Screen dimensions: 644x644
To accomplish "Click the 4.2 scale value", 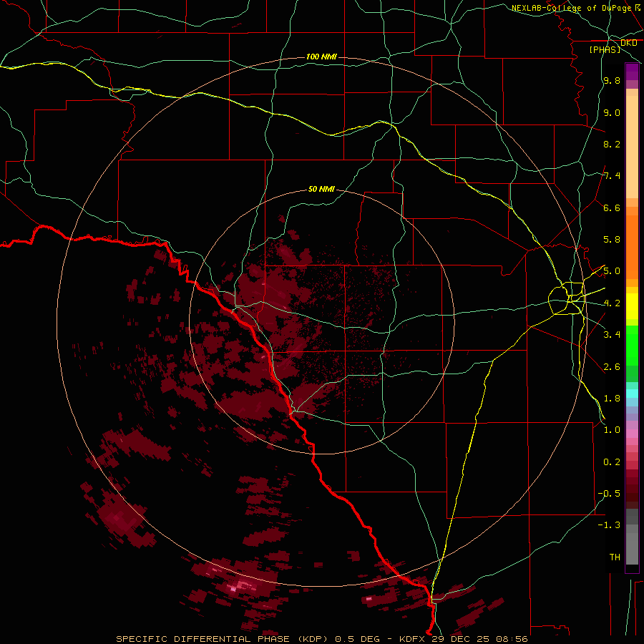I will pos(612,303).
